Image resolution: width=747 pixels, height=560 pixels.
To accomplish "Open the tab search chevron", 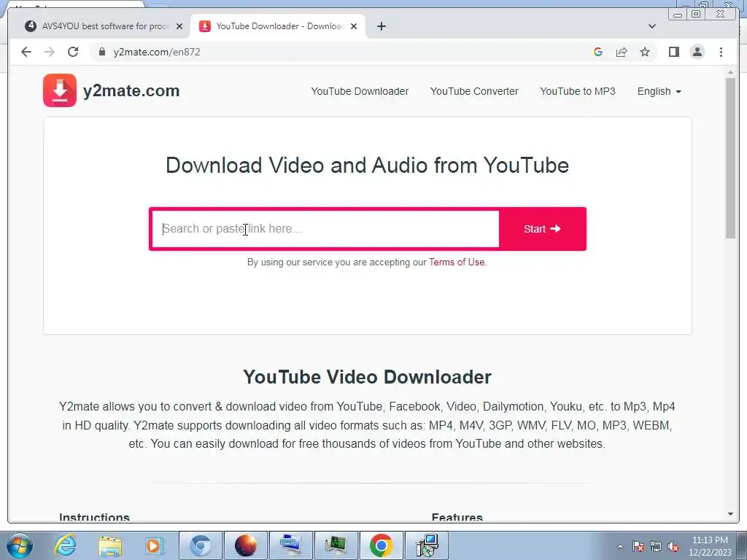I will (651, 26).
